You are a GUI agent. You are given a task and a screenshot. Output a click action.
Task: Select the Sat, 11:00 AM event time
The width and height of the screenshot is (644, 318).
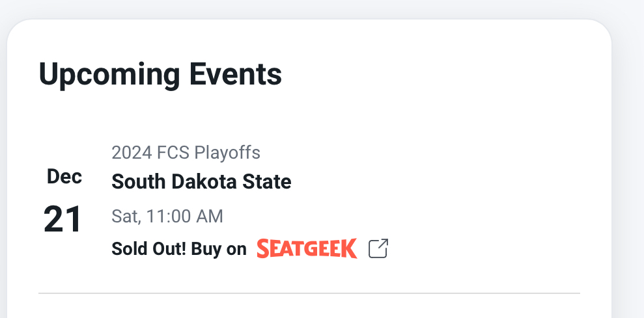pyautogui.click(x=167, y=217)
